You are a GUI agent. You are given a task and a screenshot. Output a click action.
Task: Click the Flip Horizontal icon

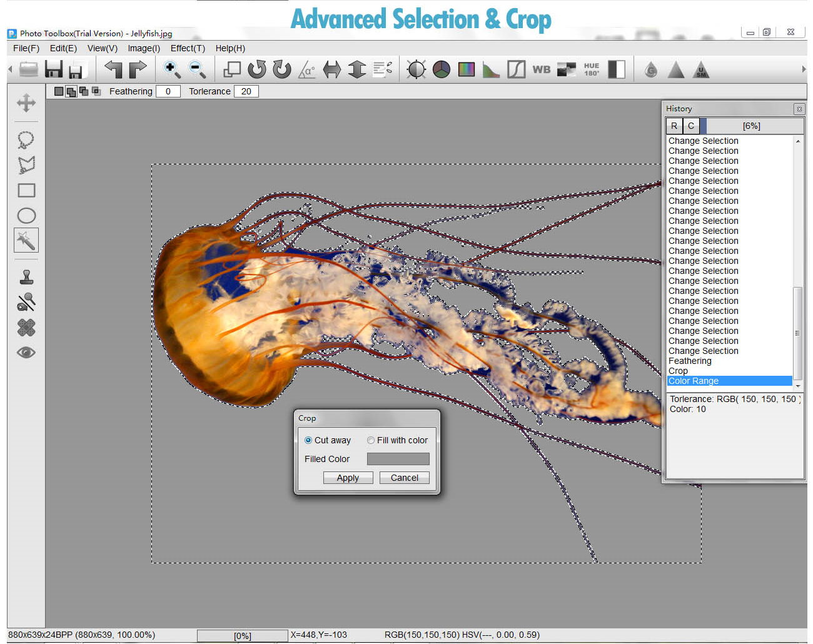(332, 69)
